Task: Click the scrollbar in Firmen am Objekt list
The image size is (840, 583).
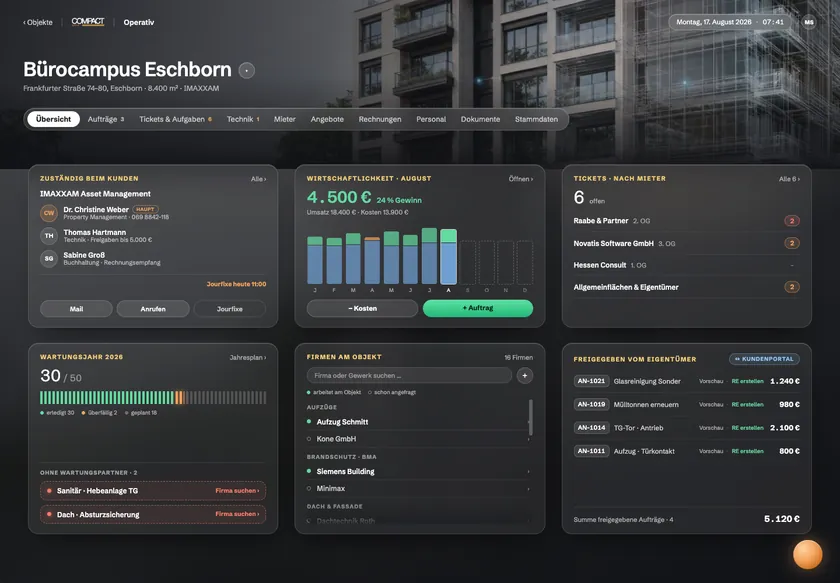Action: point(530,417)
